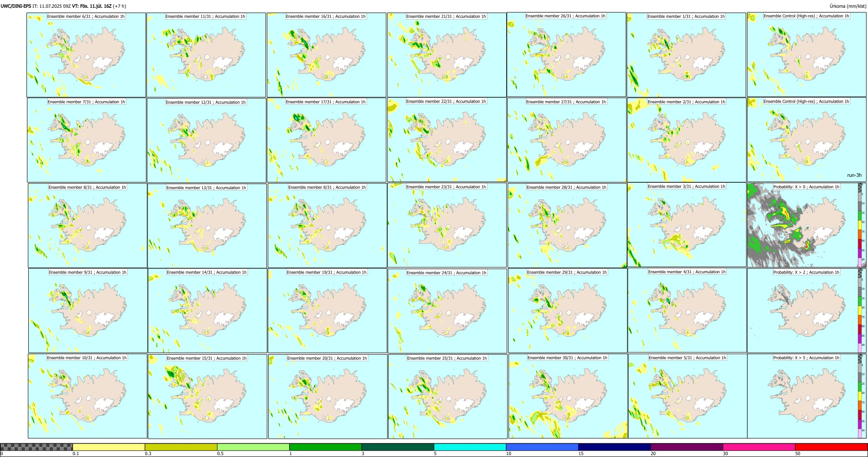Click the navy 15–20 legend swatch
The width and height of the screenshot is (868, 457).
click(614, 447)
